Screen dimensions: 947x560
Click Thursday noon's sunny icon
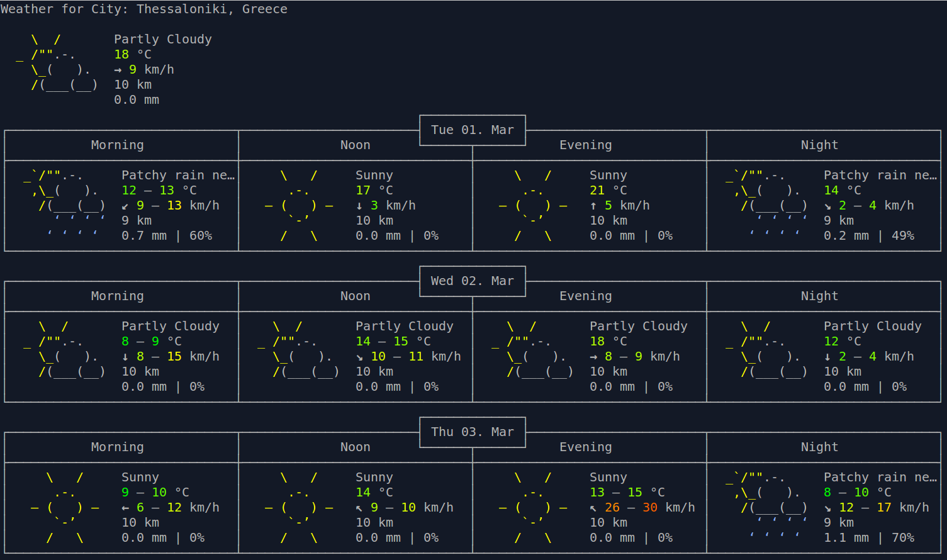pos(299,507)
